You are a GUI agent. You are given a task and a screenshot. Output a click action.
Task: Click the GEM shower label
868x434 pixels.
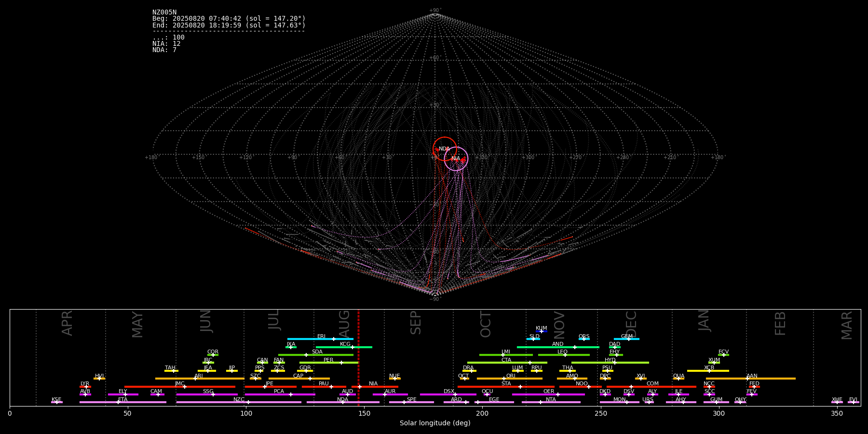[627, 337]
